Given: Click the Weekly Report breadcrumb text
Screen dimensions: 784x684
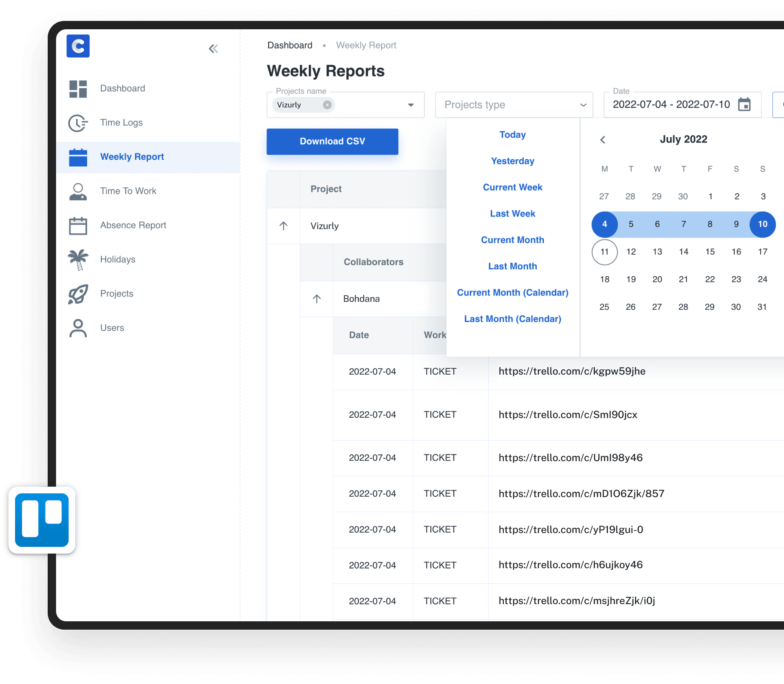Looking at the screenshot, I should (x=366, y=46).
